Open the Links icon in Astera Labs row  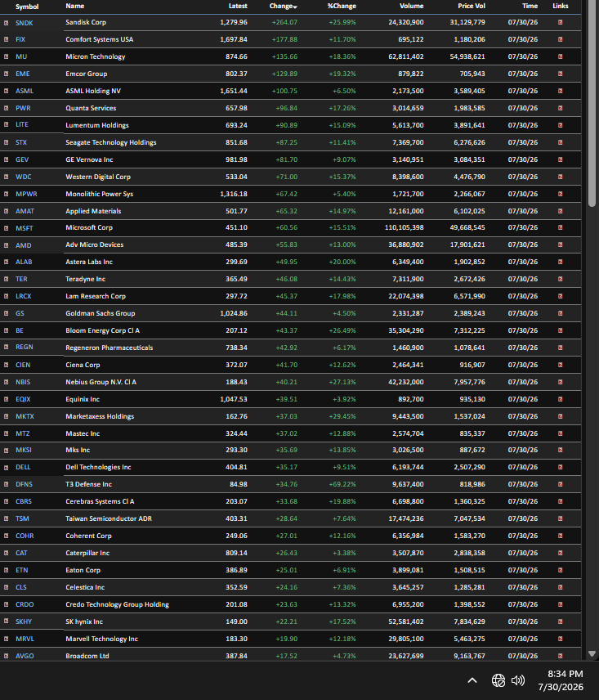tap(561, 262)
